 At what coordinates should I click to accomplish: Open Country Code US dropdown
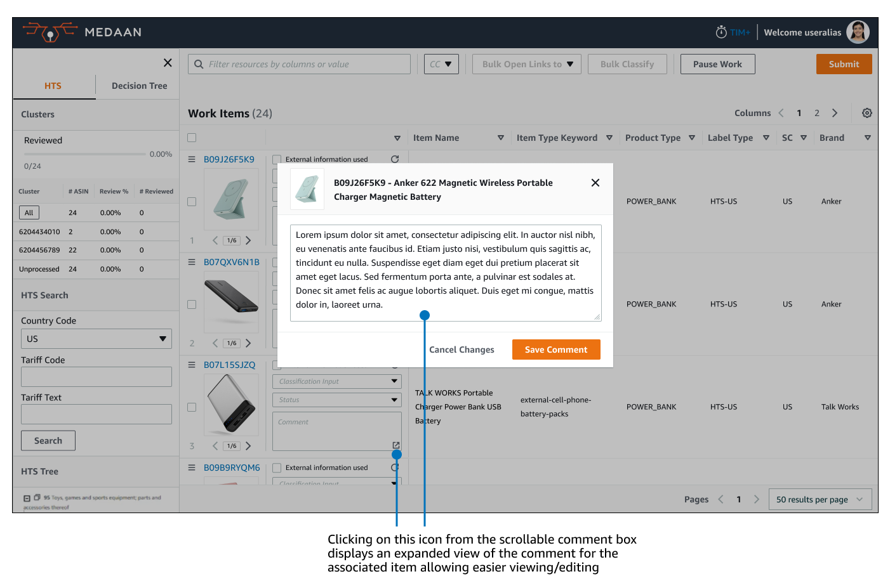pos(96,339)
